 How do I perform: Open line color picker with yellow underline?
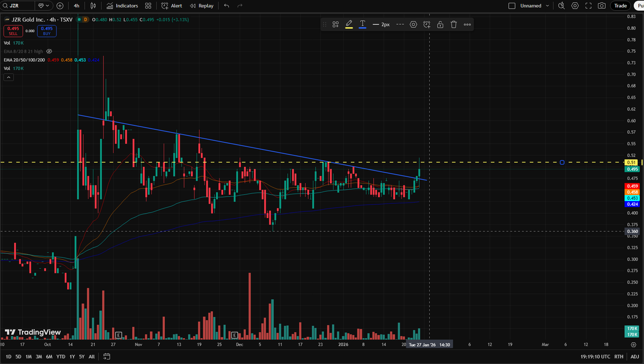349,24
